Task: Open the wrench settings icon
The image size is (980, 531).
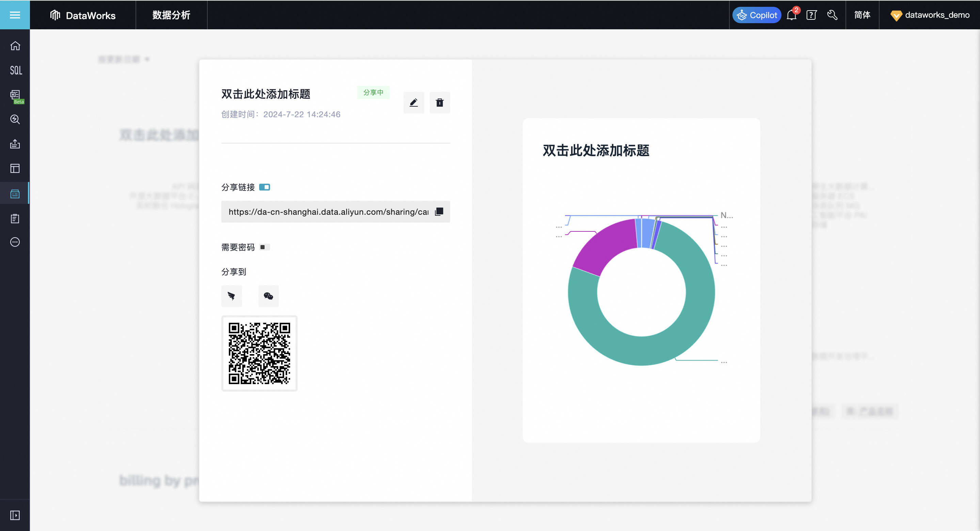Action: pyautogui.click(x=832, y=15)
